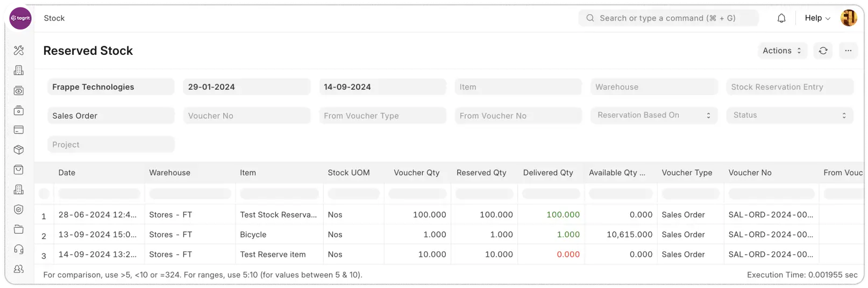The image size is (868, 288).
Task: Click the Delivered Qty column header
Action: (548, 173)
